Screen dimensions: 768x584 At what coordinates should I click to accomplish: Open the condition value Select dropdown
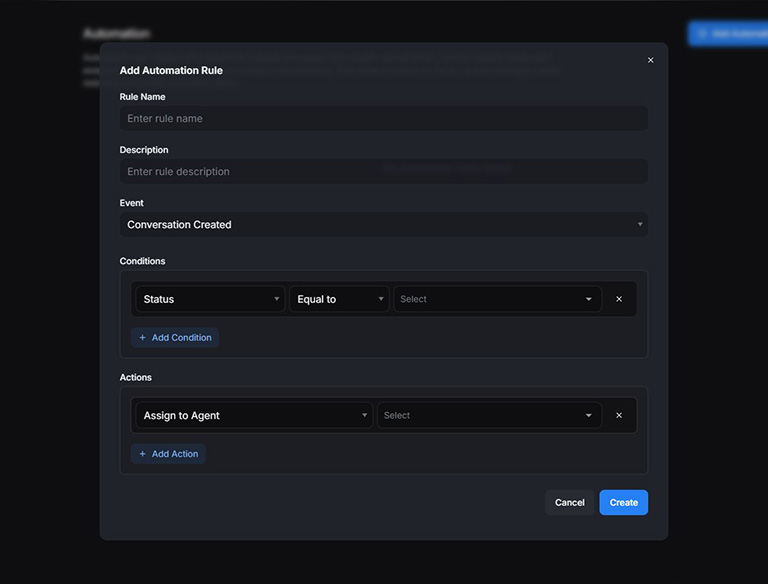(x=497, y=299)
